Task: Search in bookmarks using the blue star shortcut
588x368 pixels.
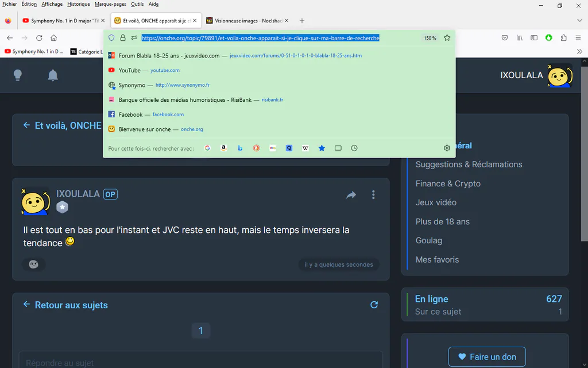Action: click(x=322, y=148)
